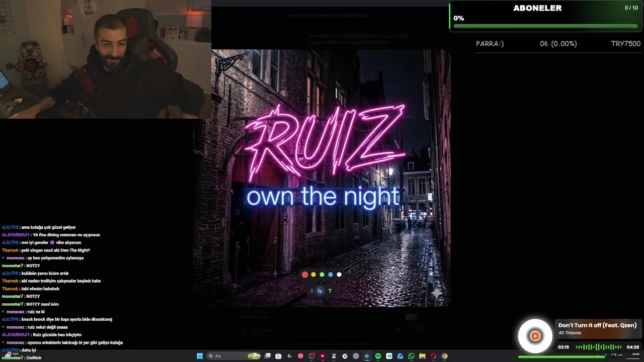The height and width of the screenshot is (362, 644).
Task: Click the Gemini sparkle watermark on image
Action: pos(436,293)
